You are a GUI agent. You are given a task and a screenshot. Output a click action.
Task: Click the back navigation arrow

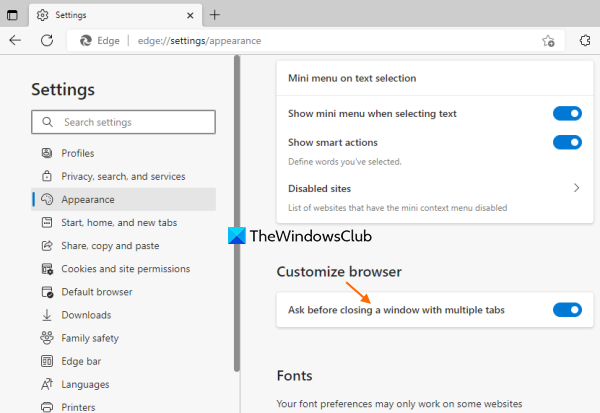coord(15,40)
